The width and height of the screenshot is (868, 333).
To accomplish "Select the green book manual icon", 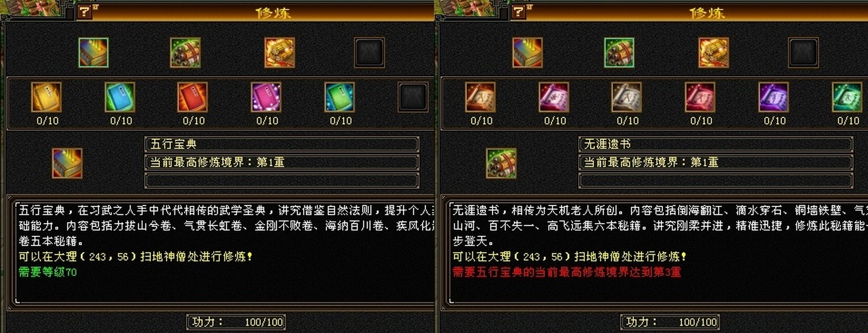I will coord(340,97).
